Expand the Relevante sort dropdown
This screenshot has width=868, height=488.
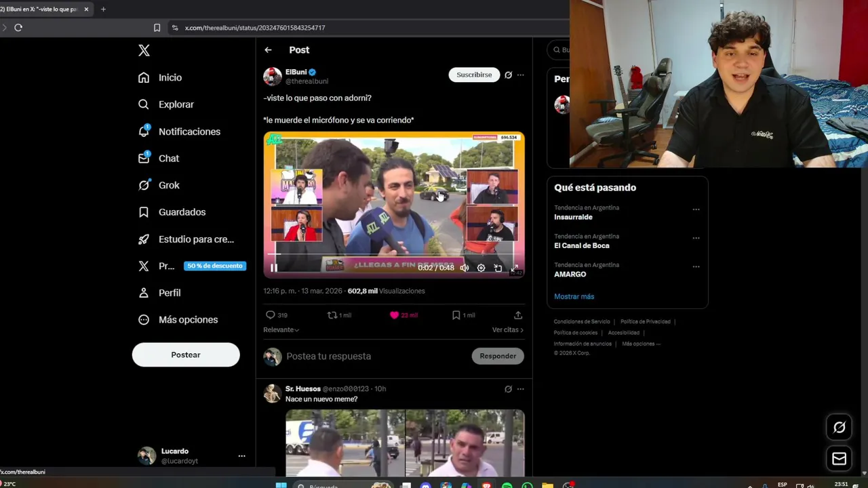click(x=281, y=330)
